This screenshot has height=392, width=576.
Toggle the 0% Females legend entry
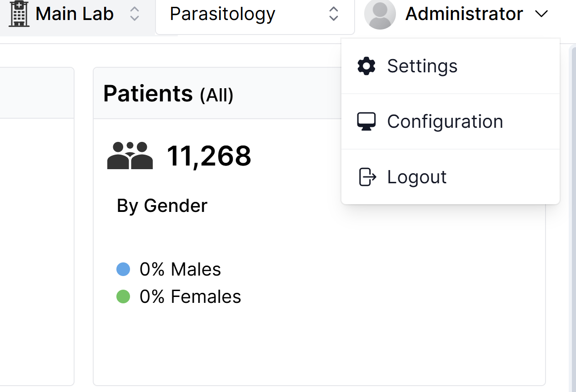pos(179,297)
